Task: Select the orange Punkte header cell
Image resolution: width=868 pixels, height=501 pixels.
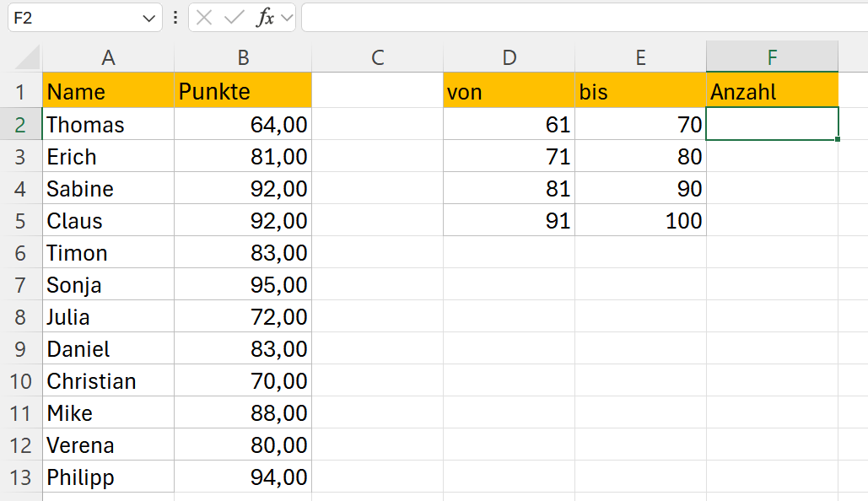Action: click(243, 90)
